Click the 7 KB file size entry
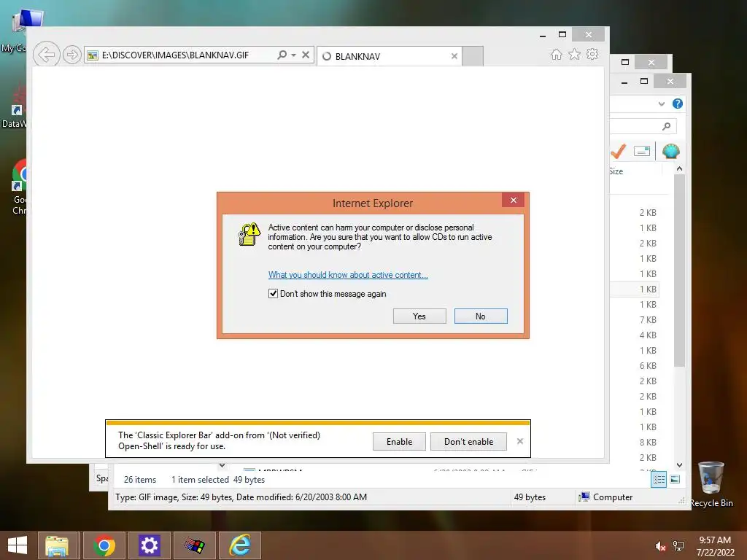The height and width of the screenshot is (560, 747). (648, 320)
